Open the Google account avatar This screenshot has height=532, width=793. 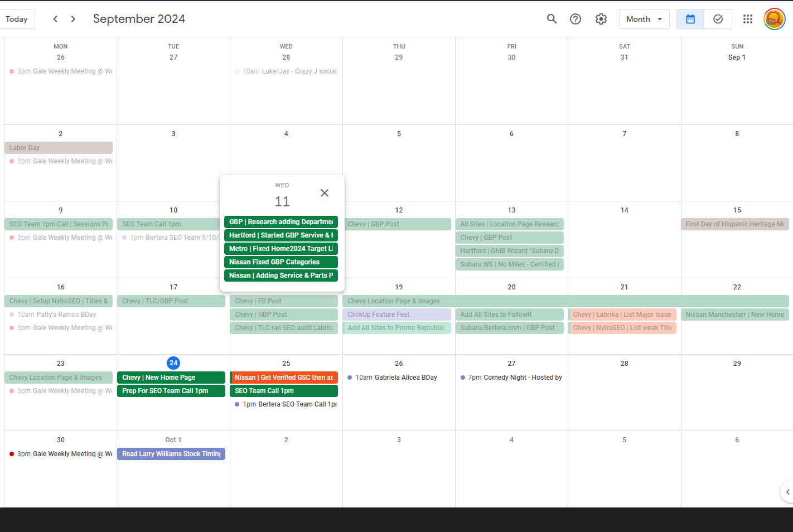[x=774, y=19]
